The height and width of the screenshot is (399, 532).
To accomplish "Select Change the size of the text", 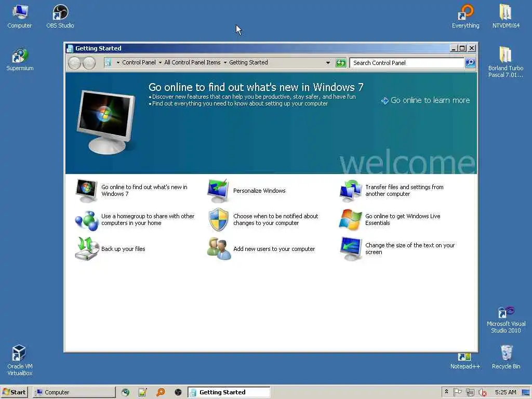I will pos(410,249).
